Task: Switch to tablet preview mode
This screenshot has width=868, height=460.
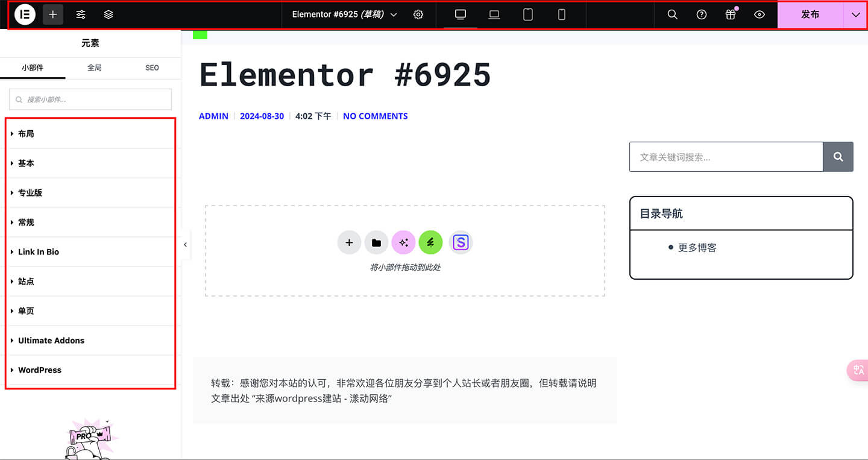Action: point(528,14)
